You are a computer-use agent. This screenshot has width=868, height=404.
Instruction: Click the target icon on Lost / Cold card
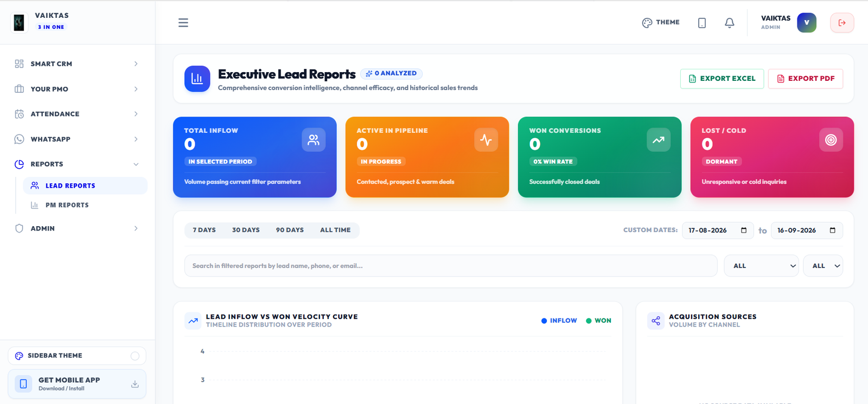831,140
